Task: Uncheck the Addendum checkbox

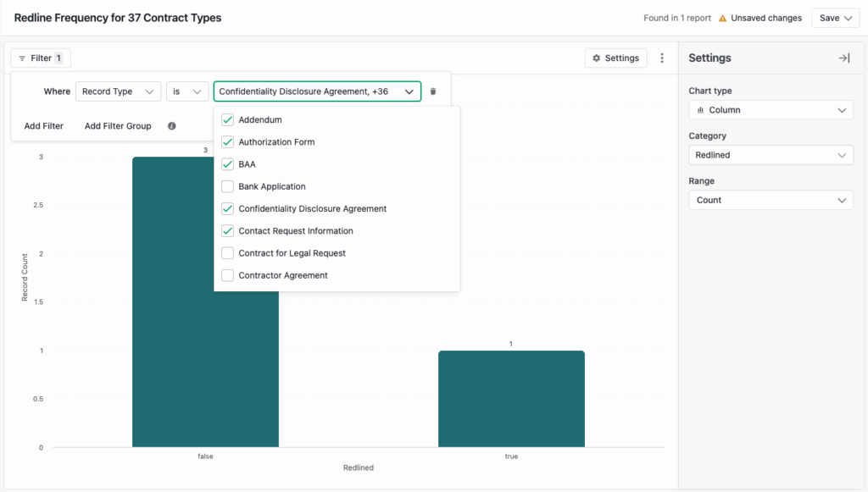Action: [227, 120]
